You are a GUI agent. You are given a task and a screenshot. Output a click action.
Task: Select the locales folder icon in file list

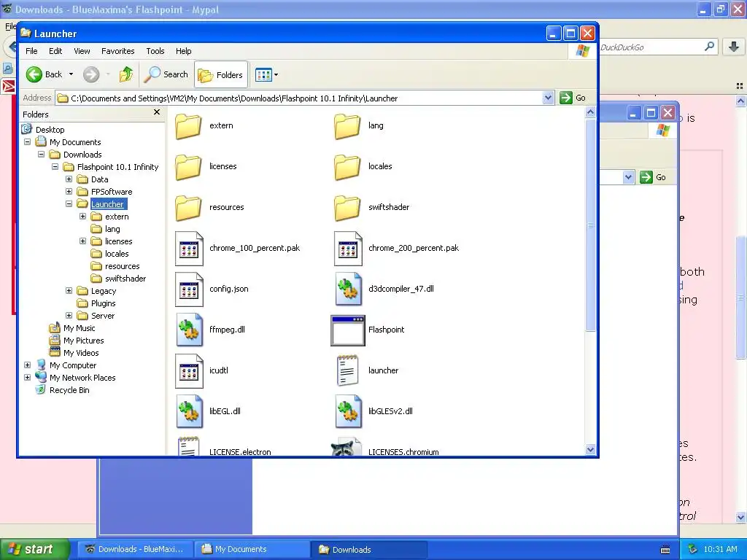tap(347, 167)
